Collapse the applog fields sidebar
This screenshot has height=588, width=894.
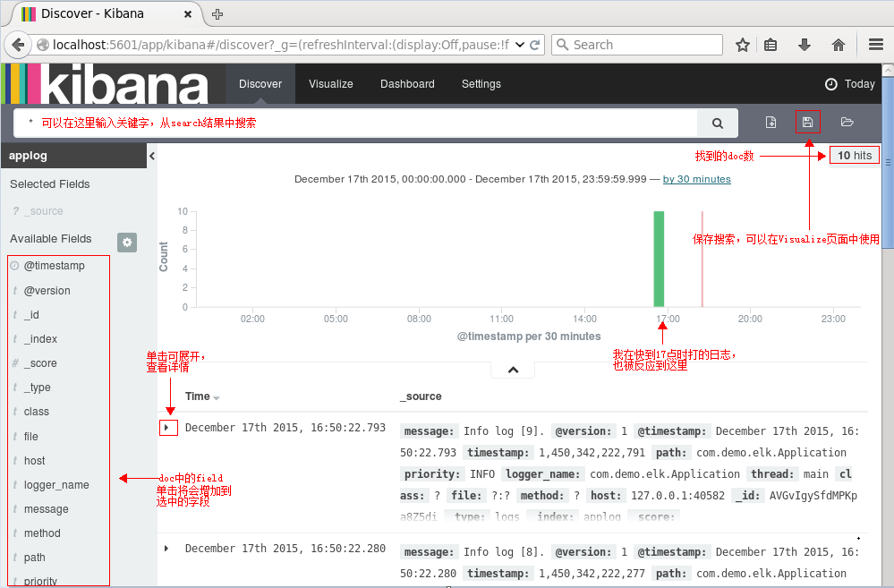(x=151, y=155)
